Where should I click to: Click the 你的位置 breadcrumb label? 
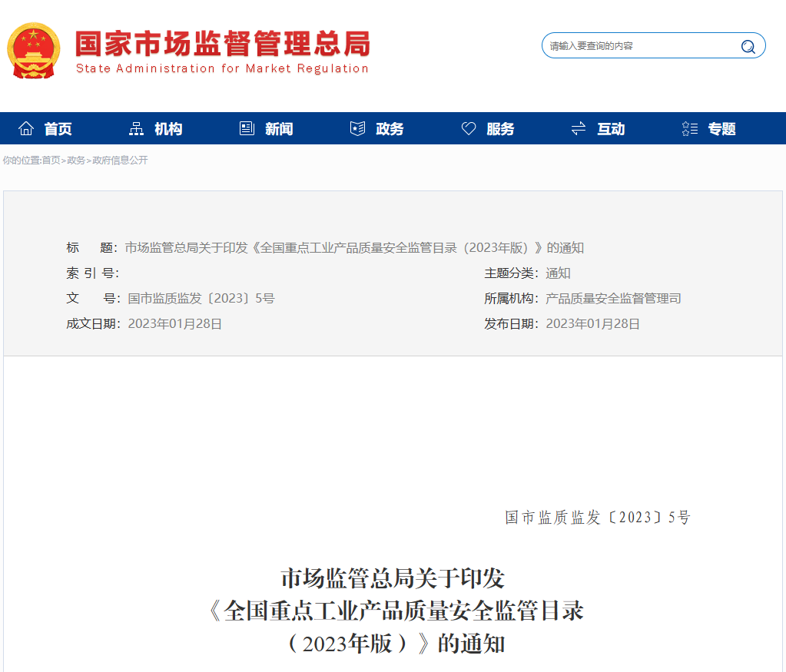tap(21, 161)
